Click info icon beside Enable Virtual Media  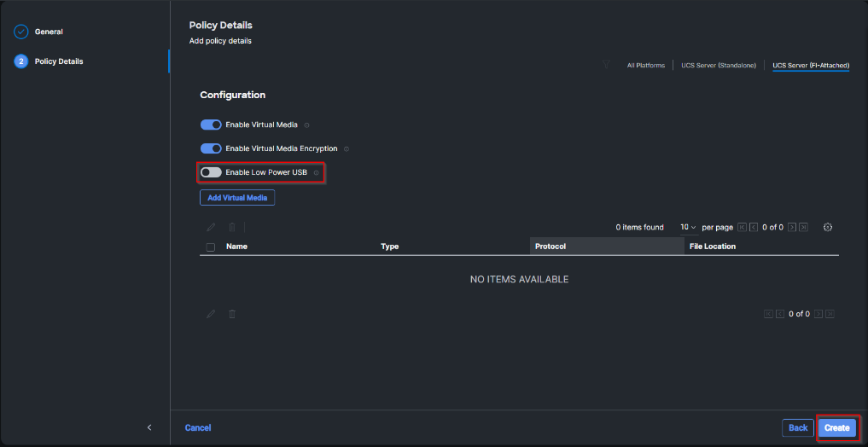point(306,125)
